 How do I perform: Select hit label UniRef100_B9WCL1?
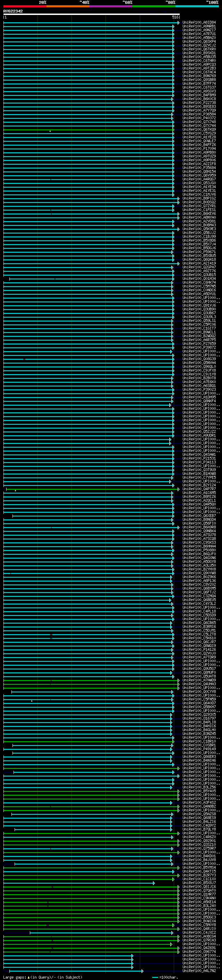pyautogui.click(x=199, y=332)
